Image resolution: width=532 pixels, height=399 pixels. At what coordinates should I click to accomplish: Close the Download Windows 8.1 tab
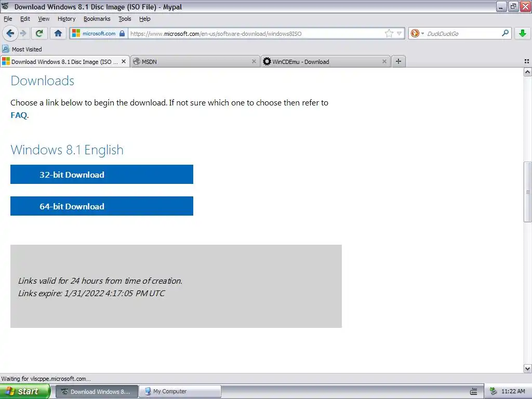tap(124, 61)
